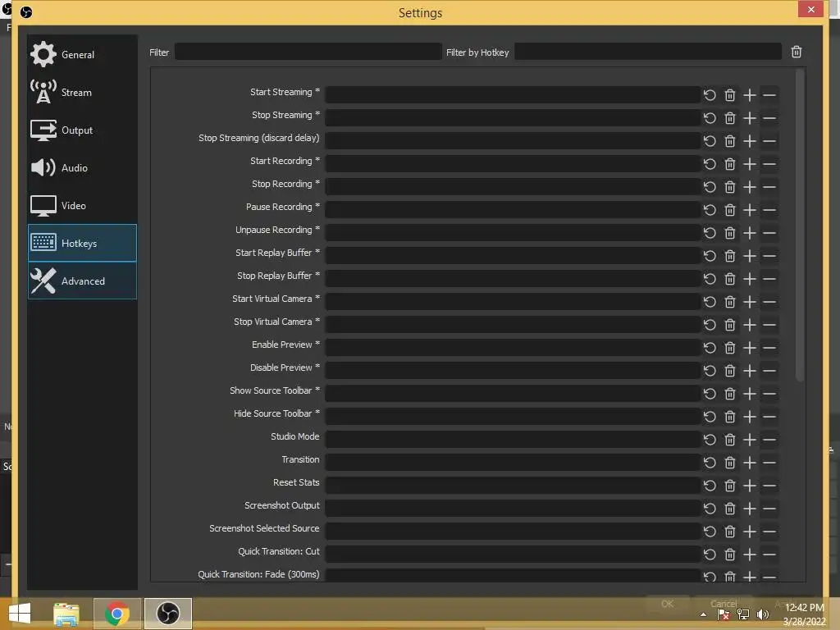Add another Disable Preview hotkey
This screenshot has width=840, height=630.
[750, 372]
